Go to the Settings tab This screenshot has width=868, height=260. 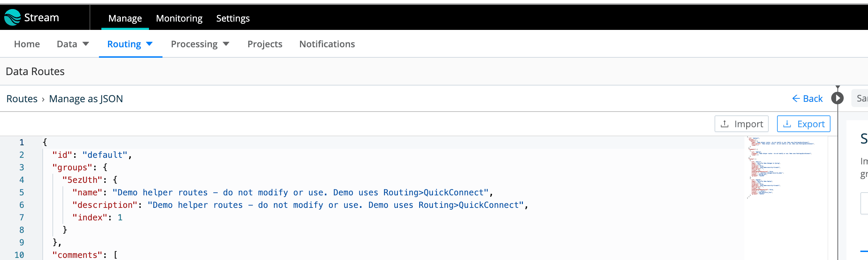tap(233, 18)
